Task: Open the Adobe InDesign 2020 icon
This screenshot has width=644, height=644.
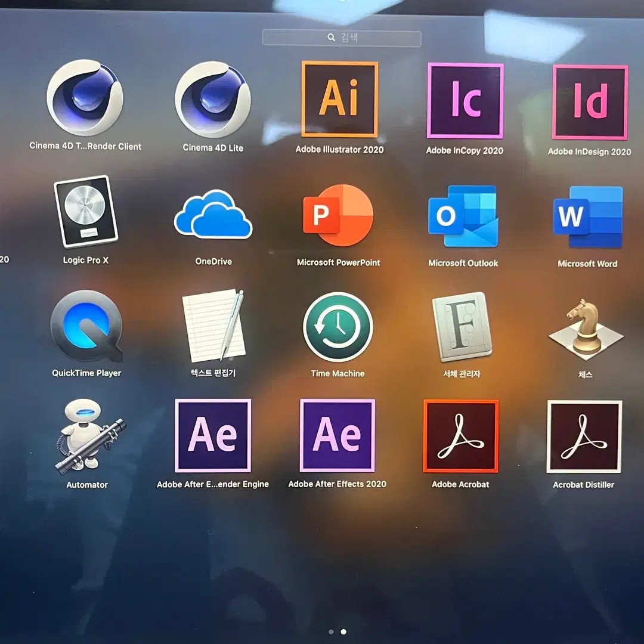Action: [590, 102]
